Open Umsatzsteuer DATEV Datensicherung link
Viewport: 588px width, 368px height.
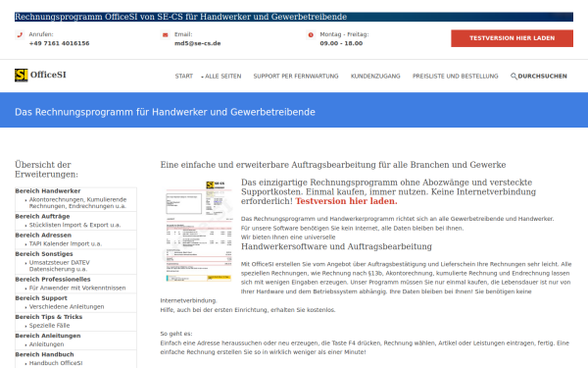point(59,266)
